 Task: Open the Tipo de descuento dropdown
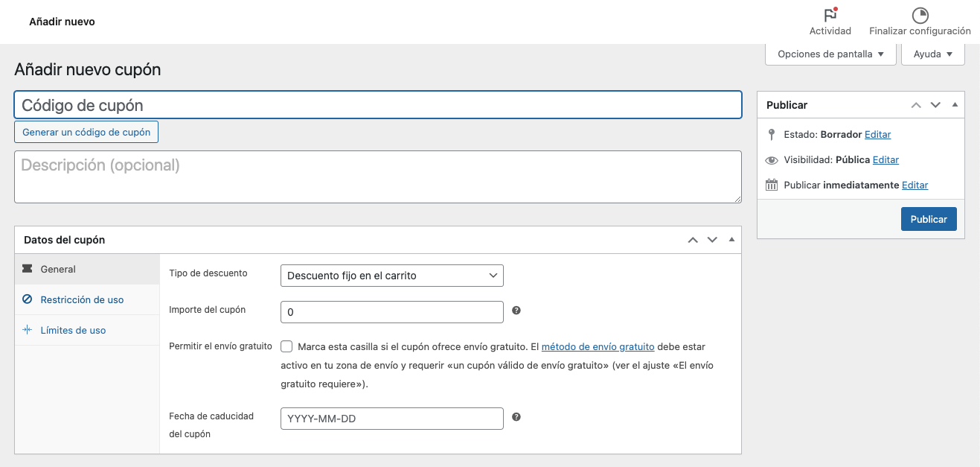(x=391, y=275)
